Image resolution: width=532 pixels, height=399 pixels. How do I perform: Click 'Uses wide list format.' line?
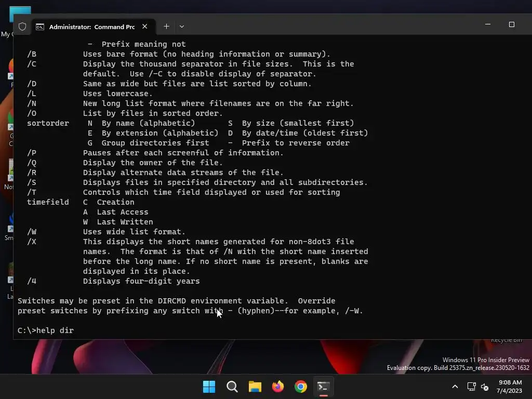[134, 231]
